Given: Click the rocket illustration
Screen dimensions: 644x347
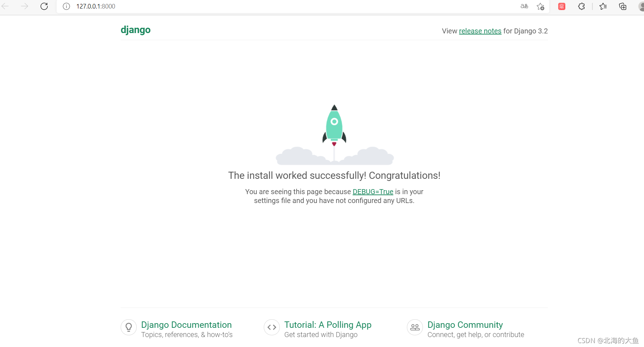Looking at the screenshot, I should (334, 134).
